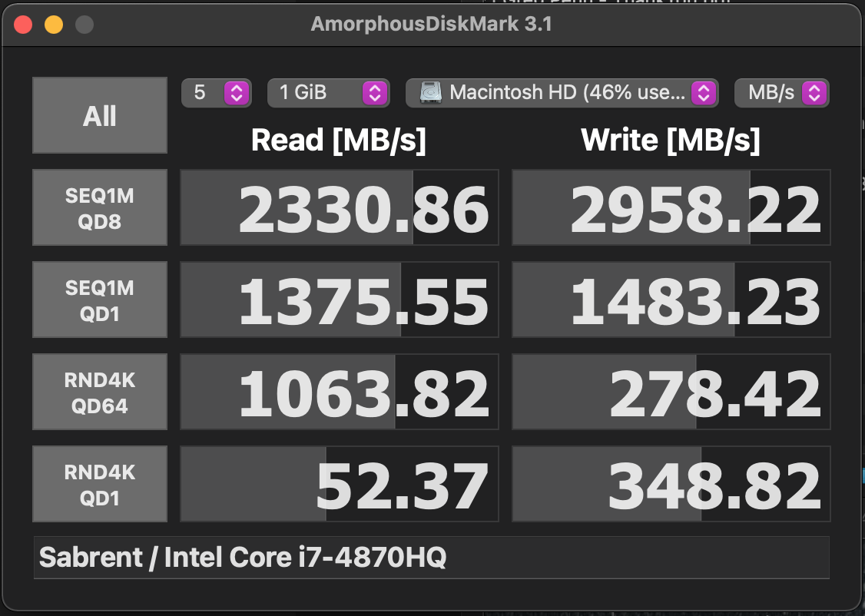Start the RND4K QD1 test

(100, 485)
